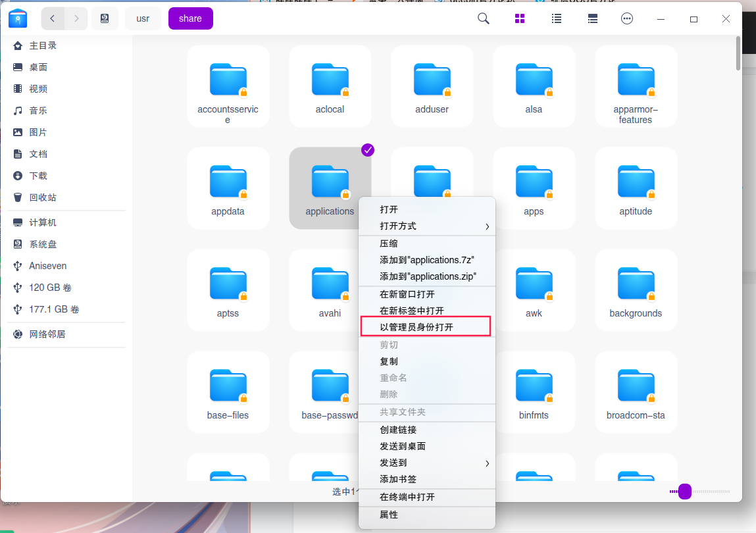Select the detail view icon
Image resolution: width=756 pixels, height=533 pixels.
[x=592, y=18]
